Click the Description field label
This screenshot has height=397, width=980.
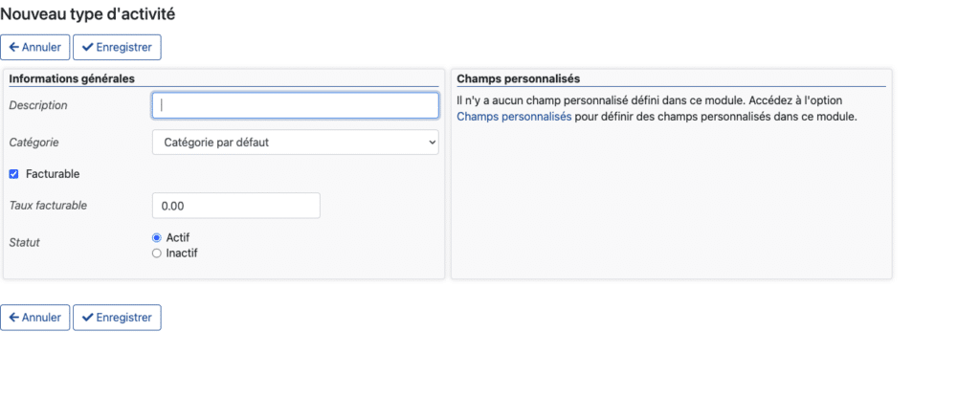tap(38, 105)
